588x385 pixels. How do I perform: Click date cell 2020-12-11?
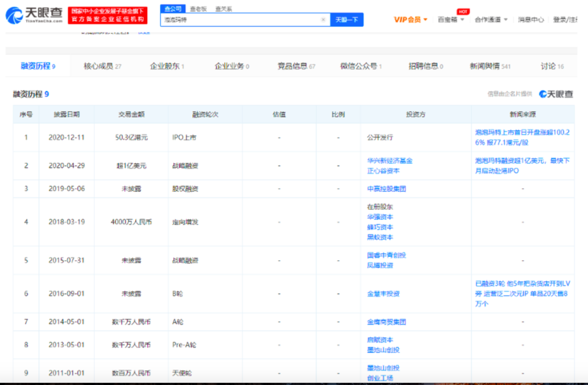(x=66, y=137)
